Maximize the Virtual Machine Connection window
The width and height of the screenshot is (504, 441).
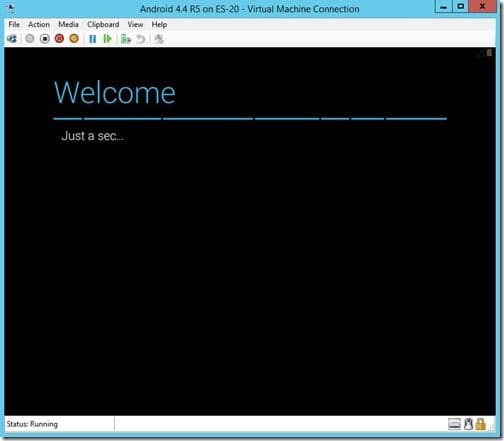click(x=460, y=7)
